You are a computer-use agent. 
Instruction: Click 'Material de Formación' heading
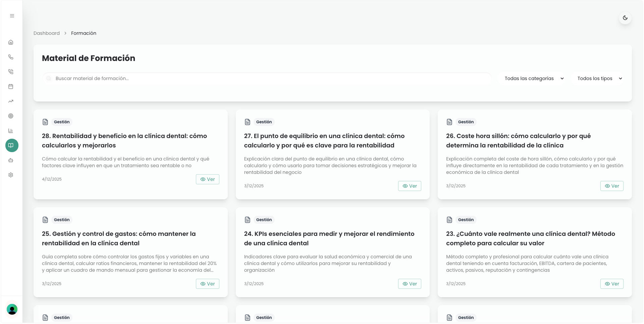pos(89,58)
